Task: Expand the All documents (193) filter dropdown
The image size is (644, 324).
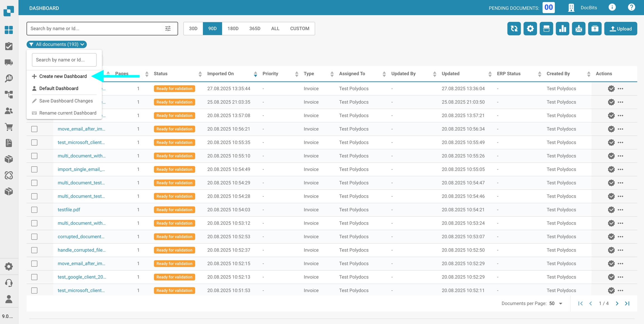Action: pyautogui.click(x=57, y=44)
